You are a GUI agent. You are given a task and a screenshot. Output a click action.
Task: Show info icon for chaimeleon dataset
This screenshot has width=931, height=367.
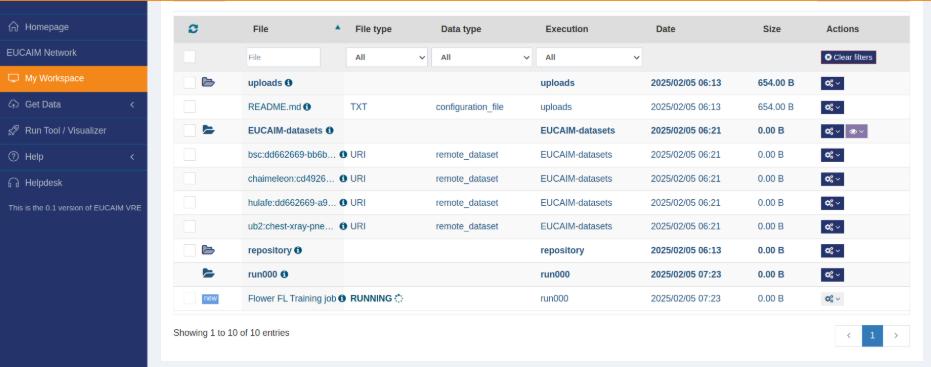[343, 178]
